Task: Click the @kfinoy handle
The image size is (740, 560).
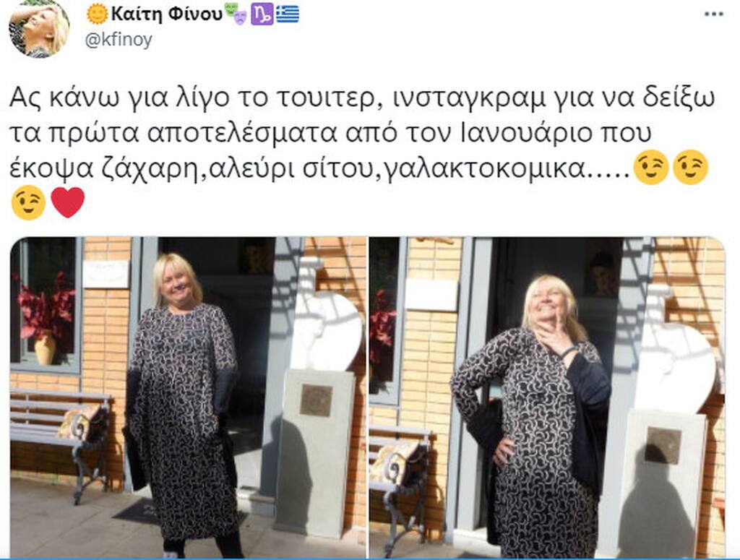Action: point(119,40)
